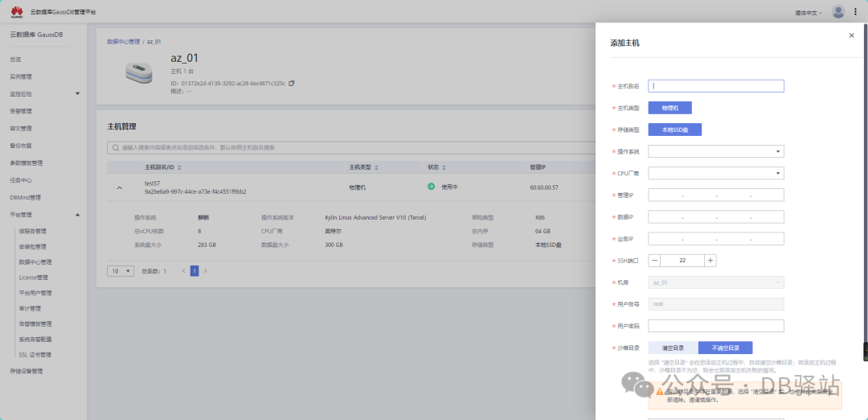Click the 业务IP address field
This screenshot has height=420, width=868.
tap(716, 239)
